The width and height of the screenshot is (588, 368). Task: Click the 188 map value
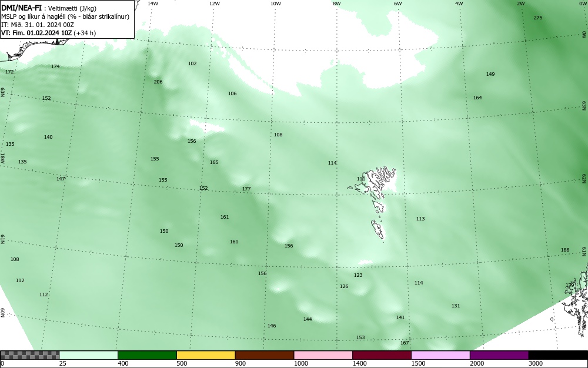[565, 250]
